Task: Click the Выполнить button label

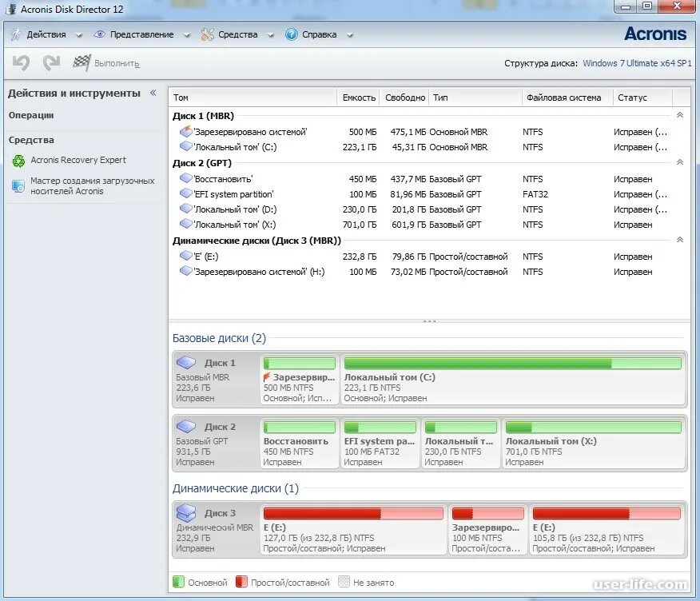Action: pyautogui.click(x=117, y=64)
